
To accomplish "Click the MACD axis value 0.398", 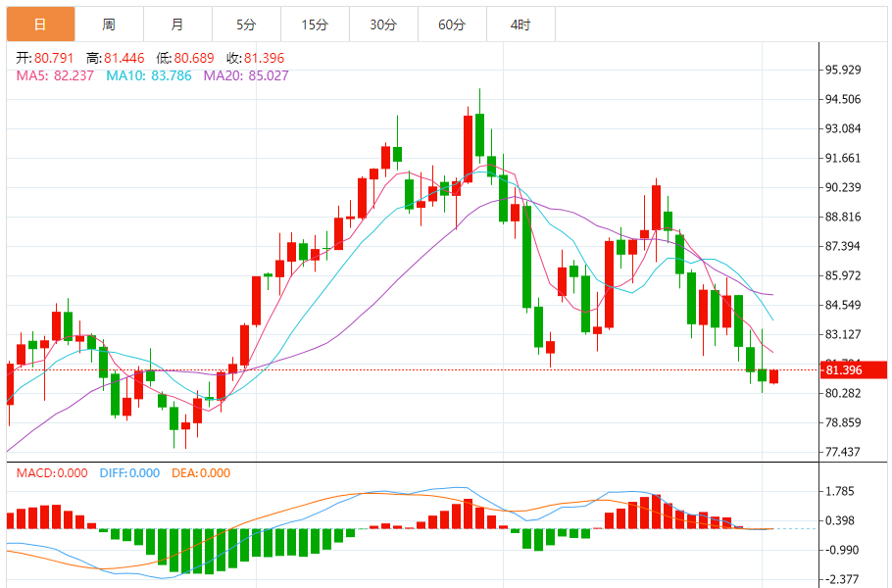I will [840, 521].
